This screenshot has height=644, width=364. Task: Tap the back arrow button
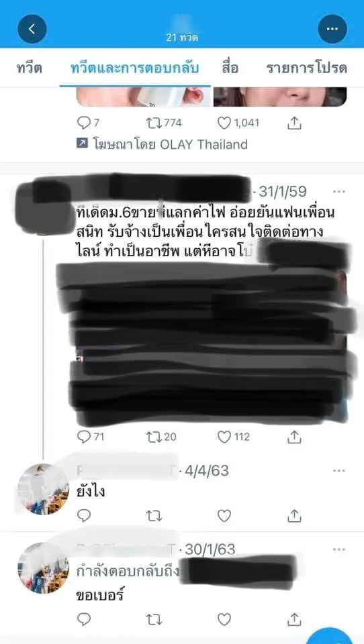(32, 29)
